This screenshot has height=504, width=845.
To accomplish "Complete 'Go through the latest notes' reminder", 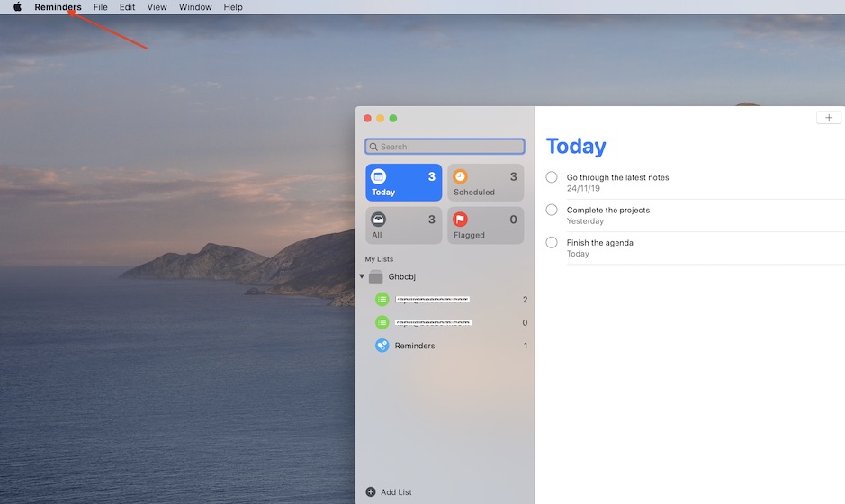I will (x=552, y=177).
